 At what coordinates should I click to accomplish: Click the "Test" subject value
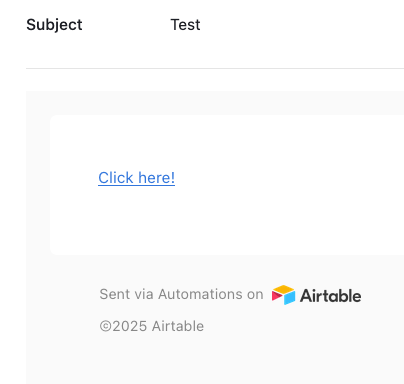(185, 25)
